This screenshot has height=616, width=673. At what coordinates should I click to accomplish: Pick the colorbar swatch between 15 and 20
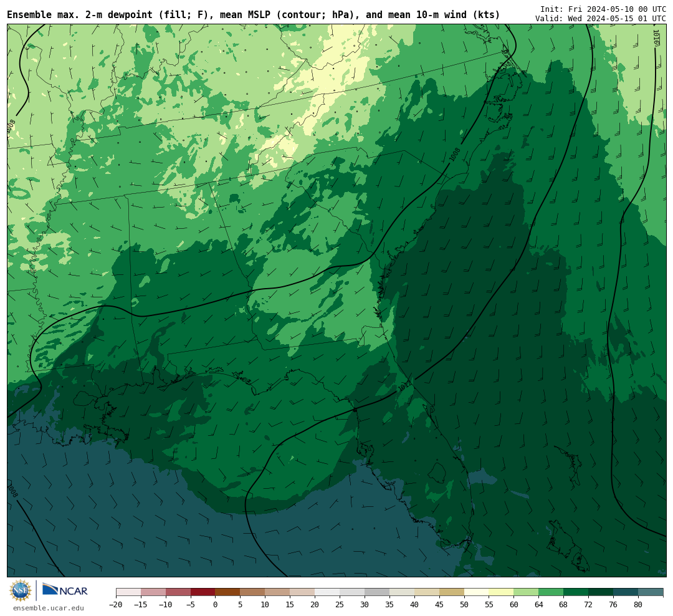302,592
